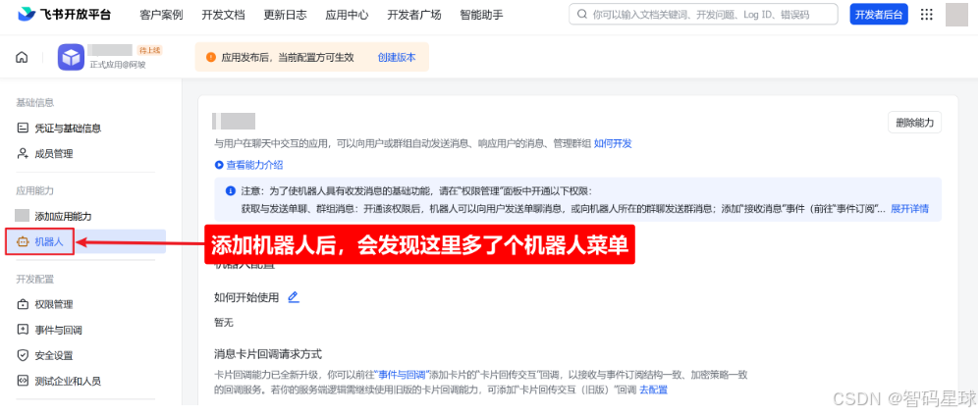Click the 待上线 status tag

pyautogui.click(x=150, y=51)
